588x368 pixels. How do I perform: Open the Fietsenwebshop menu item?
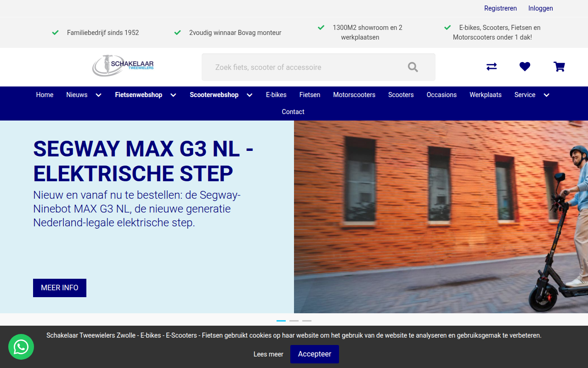(139, 95)
